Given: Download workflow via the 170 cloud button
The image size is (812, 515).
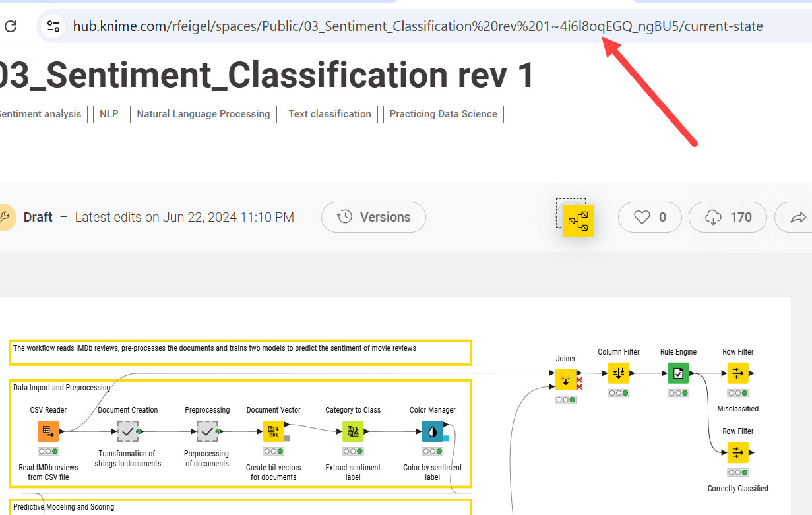Looking at the screenshot, I should pos(728,217).
